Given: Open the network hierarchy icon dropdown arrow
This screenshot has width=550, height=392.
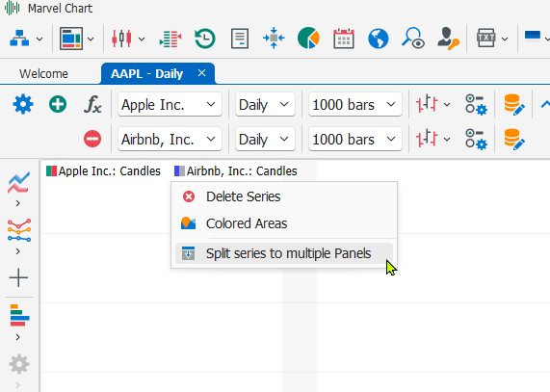Looking at the screenshot, I should (39, 39).
